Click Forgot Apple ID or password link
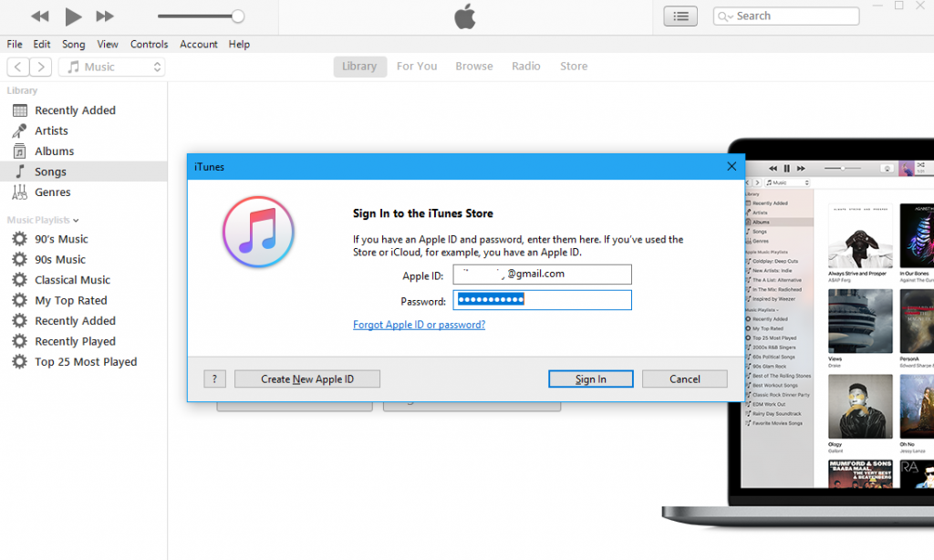Screen dimensions: 934x560 [419, 325]
